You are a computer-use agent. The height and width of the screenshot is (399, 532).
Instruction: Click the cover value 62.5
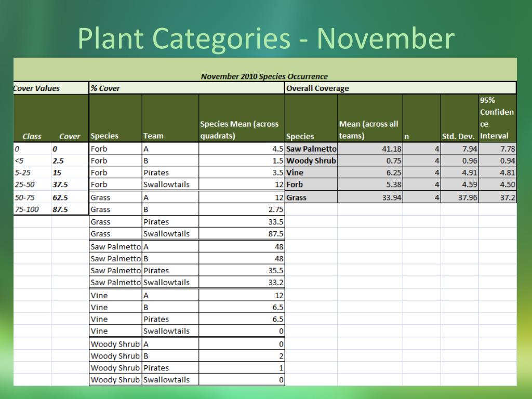(x=70, y=197)
